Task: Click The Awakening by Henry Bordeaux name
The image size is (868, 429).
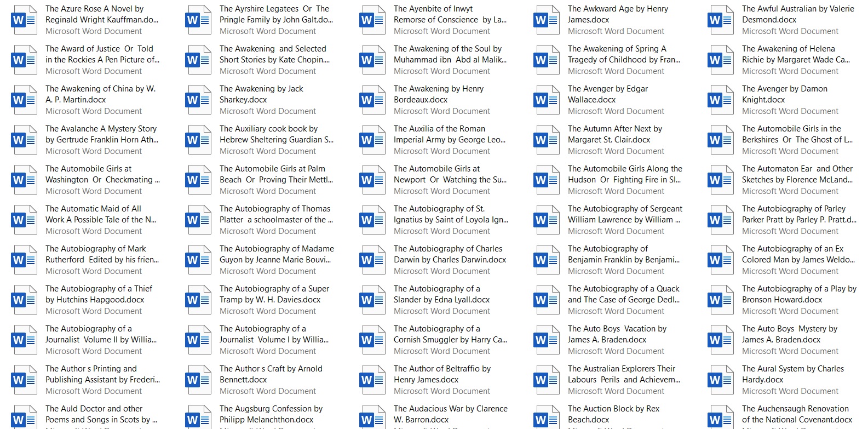Action: tap(439, 94)
